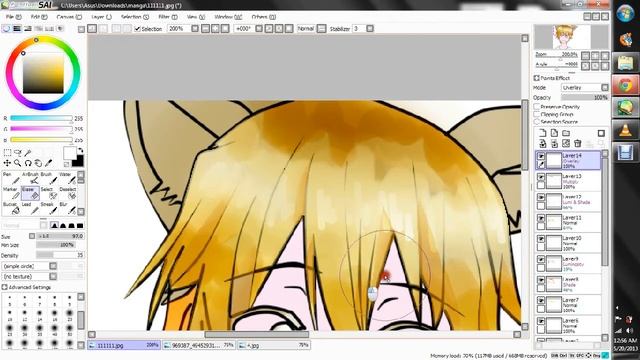Image resolution: width=640 pixels, height=360 pixels.
Task: Pick the magic wand tool
Action: click(28, 153)
